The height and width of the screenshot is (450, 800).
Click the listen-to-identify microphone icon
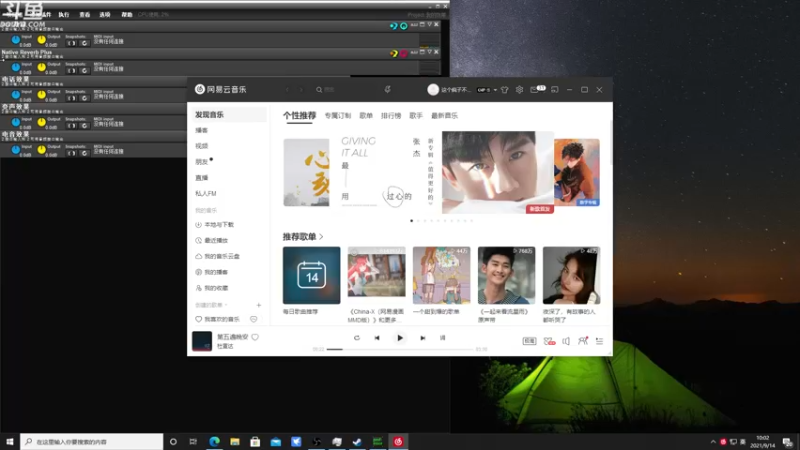[x=388, y=90]
